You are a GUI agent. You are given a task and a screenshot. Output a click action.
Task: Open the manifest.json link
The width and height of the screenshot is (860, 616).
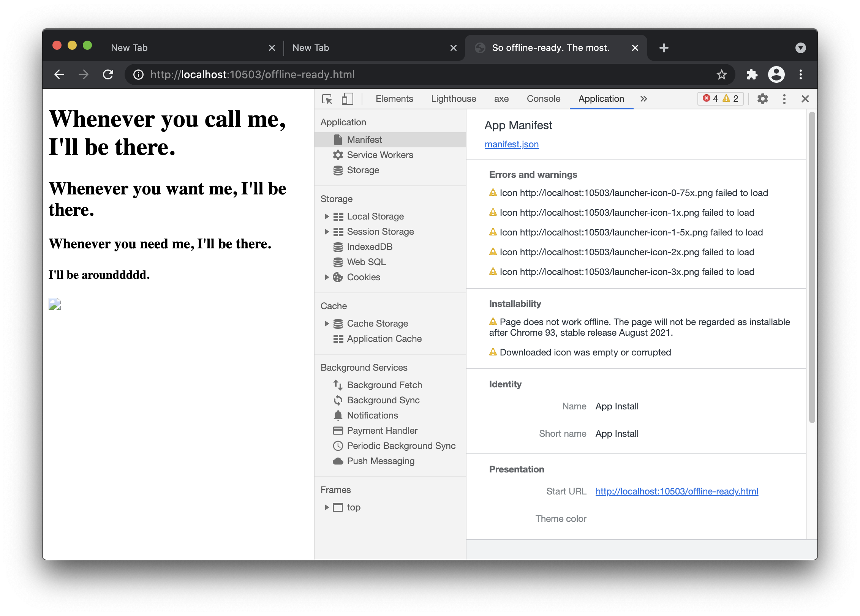point(511,144)
